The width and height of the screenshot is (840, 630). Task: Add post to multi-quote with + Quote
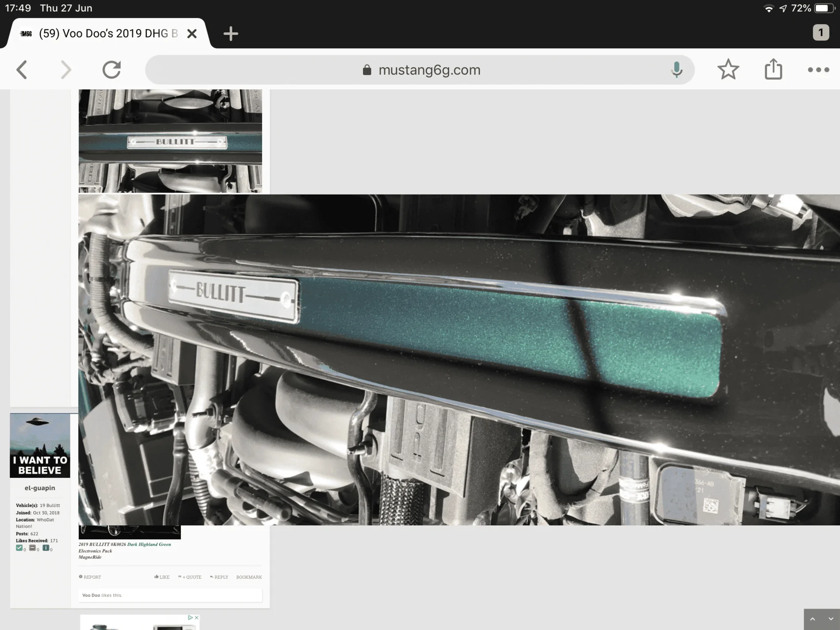190,577
